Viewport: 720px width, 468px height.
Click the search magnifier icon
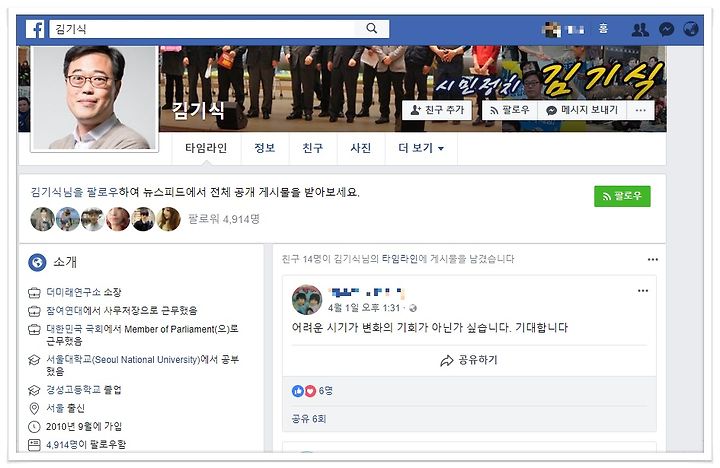point(371,28)
